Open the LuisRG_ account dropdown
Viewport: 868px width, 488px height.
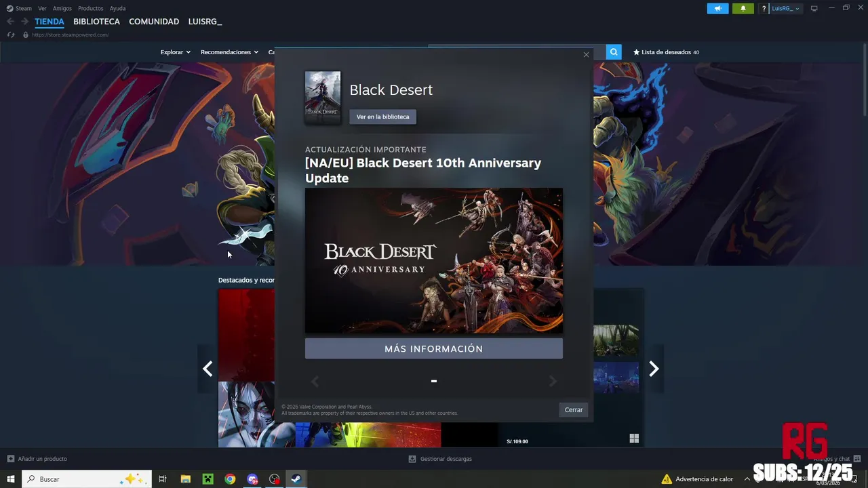pyautogui.click(x=786, y=9)
